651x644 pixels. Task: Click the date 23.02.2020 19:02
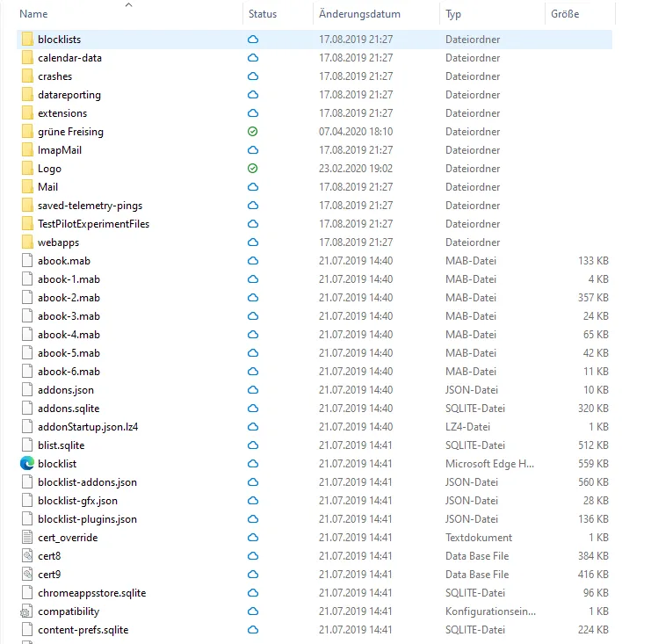click(356, 169)
